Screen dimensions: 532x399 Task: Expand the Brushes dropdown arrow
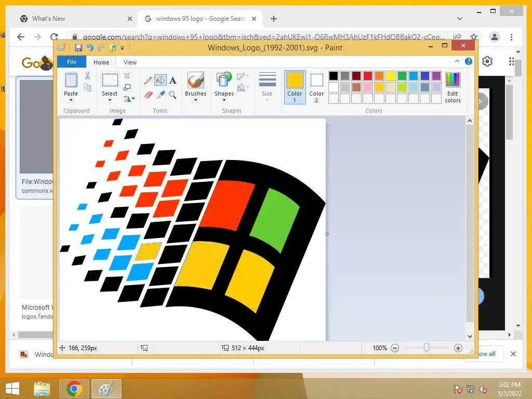click(195, 100)
